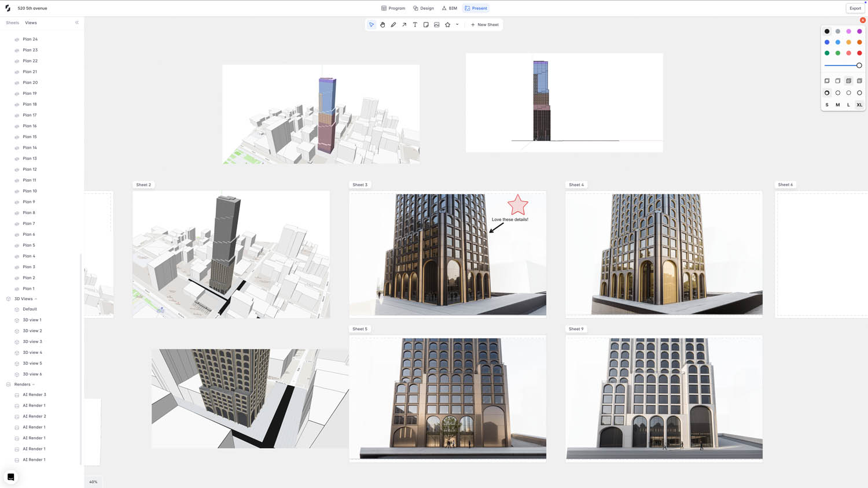Screen dimensions: 868x488
Task: Open the BIM tab
Action: (450, 8)
